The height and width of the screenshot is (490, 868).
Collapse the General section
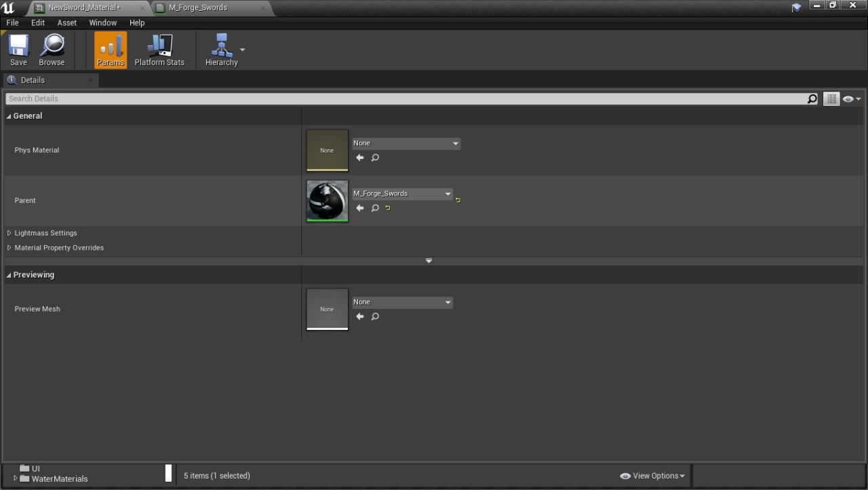point(9,116)
